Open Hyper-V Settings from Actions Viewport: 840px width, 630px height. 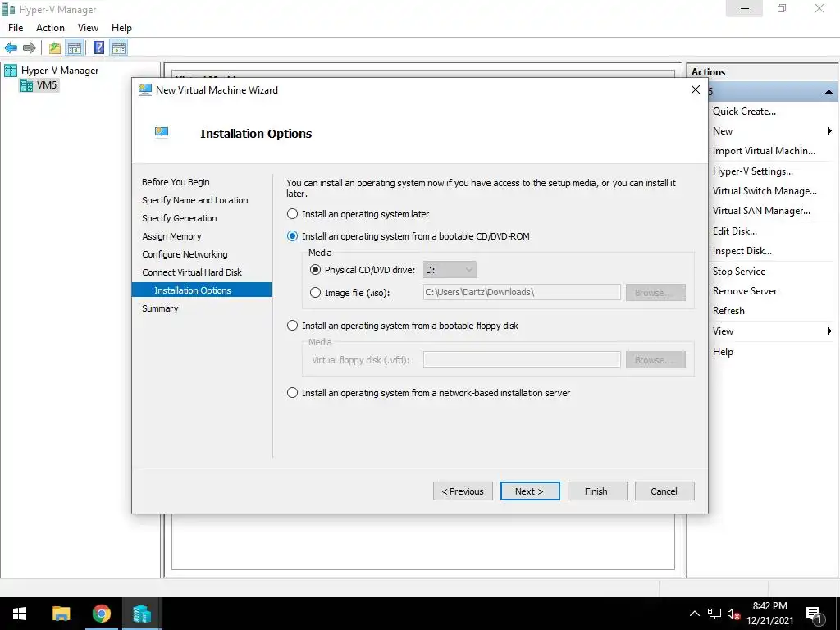(753, 171)
